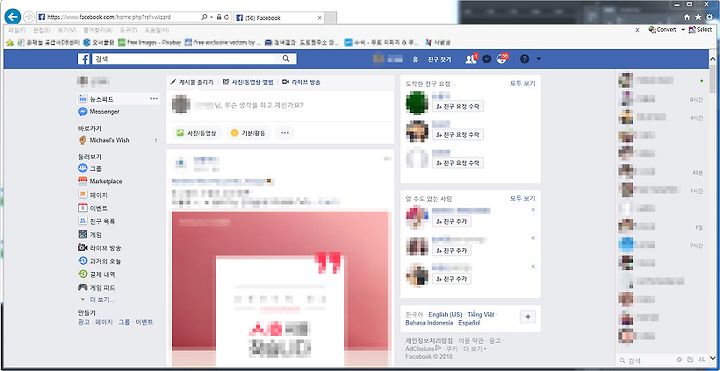Click See All (모두 보기) for friend requests
Screen dimensions: 720x371
coord(523,84)
